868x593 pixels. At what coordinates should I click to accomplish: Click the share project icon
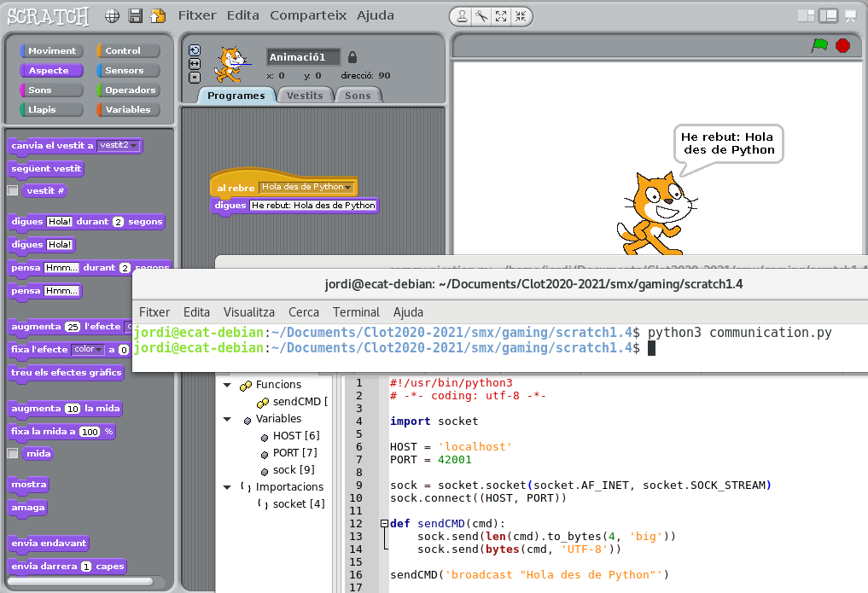[x=158, y=16]
